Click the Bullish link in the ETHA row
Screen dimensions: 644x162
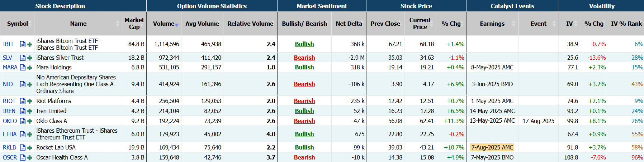coord(304,134)
